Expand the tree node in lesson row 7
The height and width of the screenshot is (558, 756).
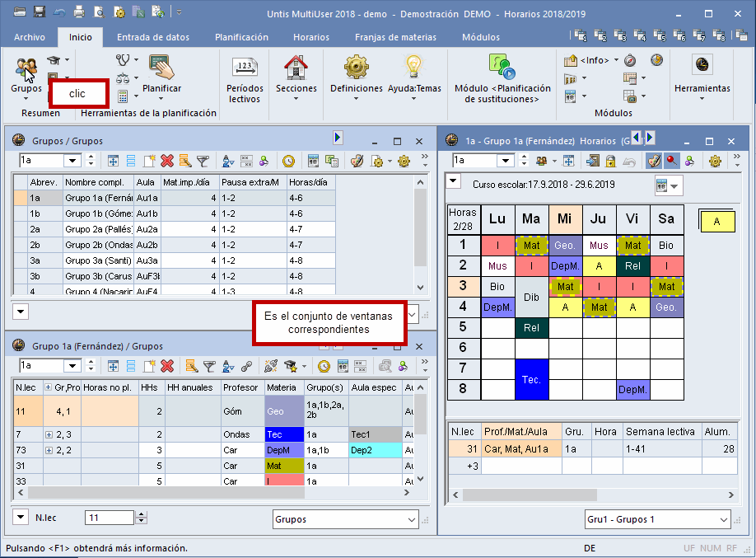tap(49, 434)
